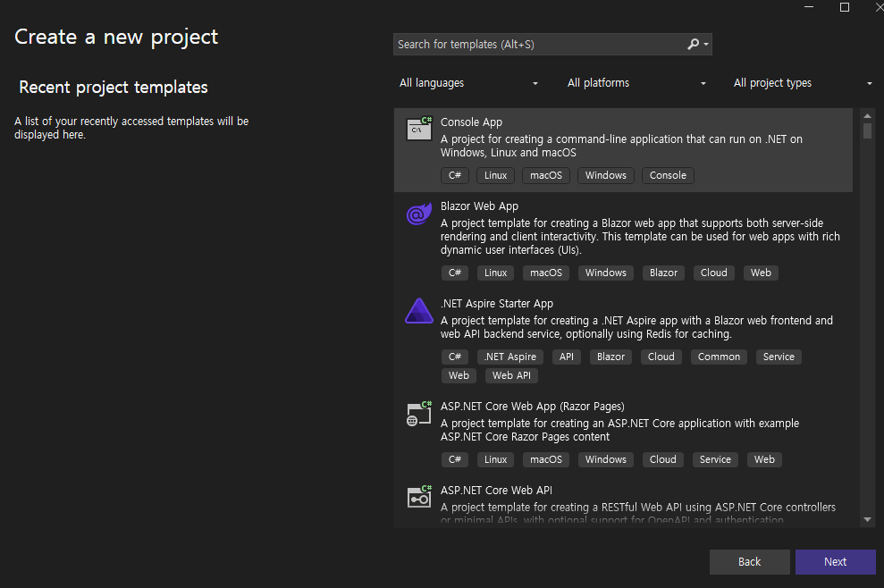Click the Blazor tag under .NET Aspire Starter App
884x588 pixels.
[611, 357]
